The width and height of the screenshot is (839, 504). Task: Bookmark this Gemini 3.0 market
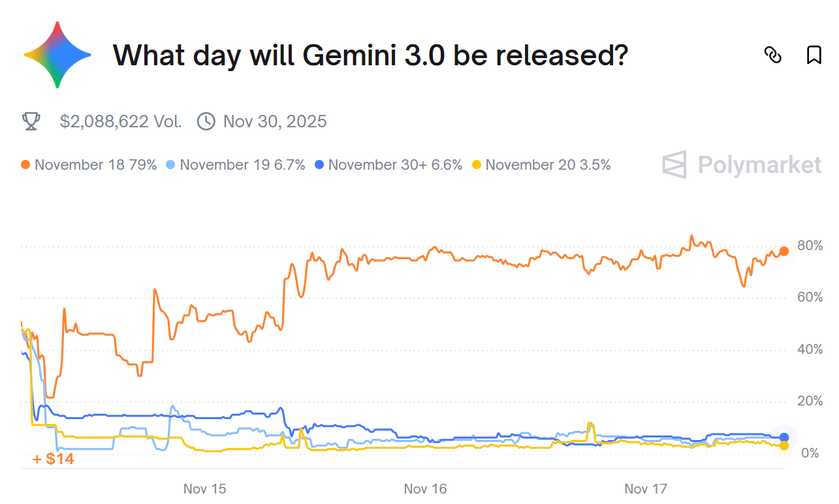pos(814,55)
